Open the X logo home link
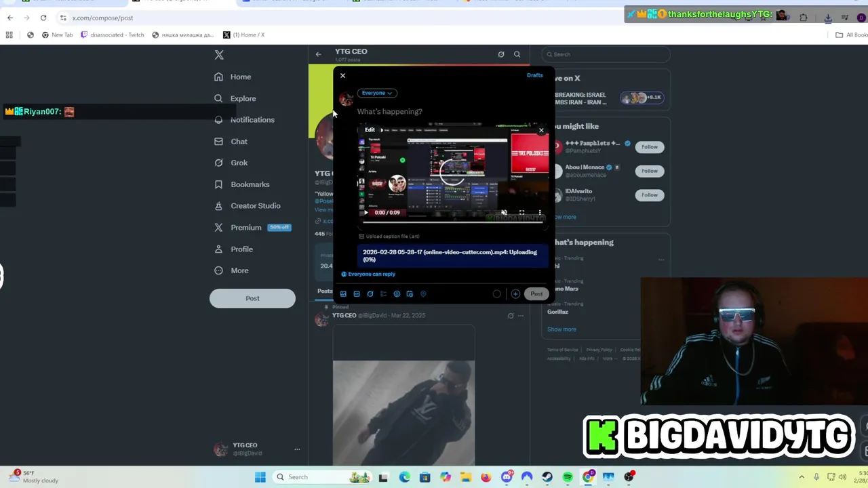868x488 pixels. tap(219, 55)
